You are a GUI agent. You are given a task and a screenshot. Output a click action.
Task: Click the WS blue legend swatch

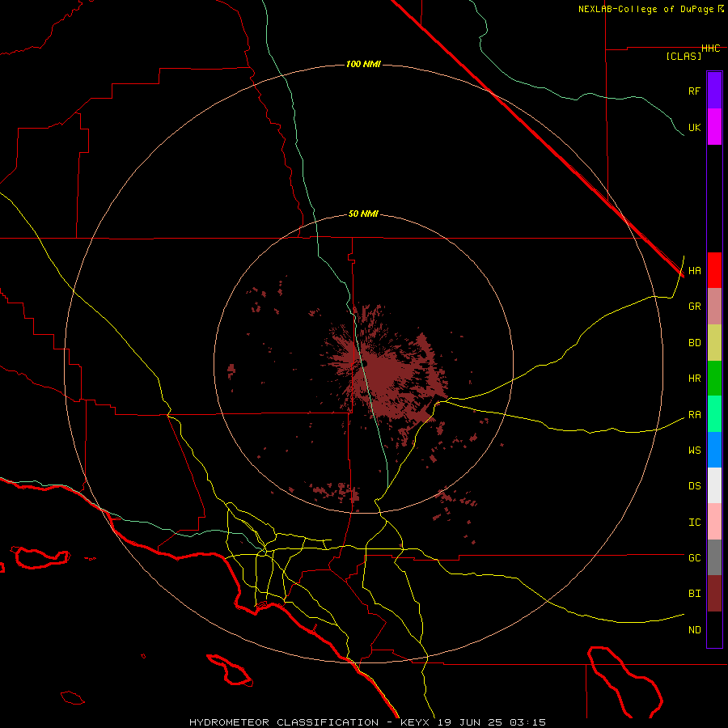point(714,450)
